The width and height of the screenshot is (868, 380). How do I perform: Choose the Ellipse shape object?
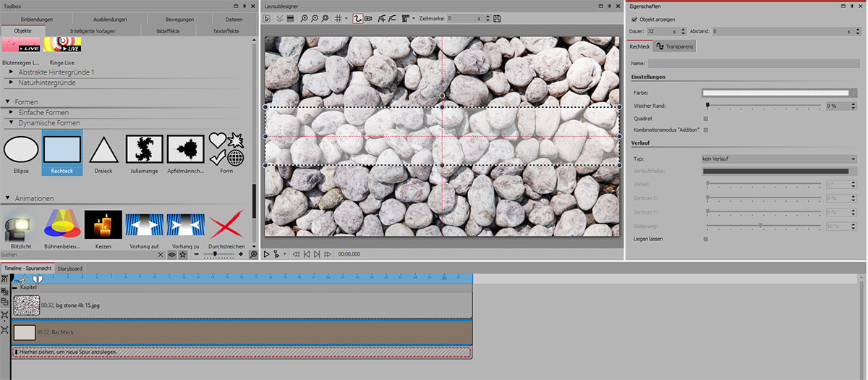[x=21, y=149]
